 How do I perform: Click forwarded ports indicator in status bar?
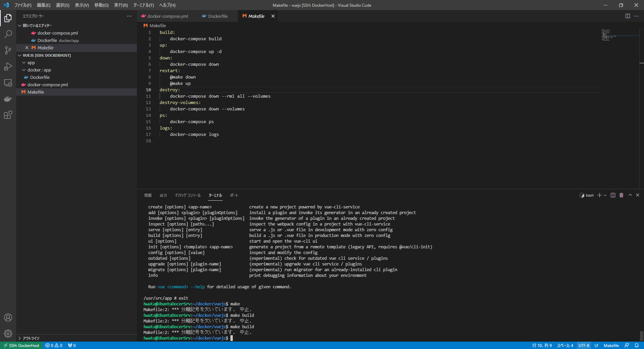[72, 345]
